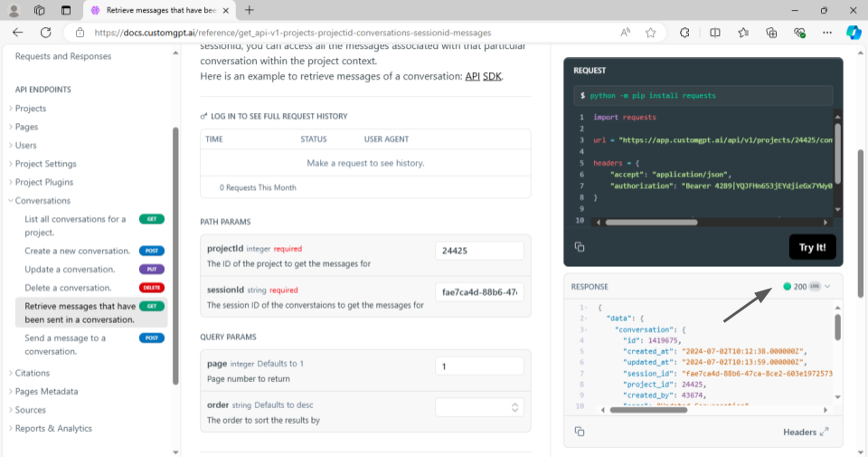Open the tab actions menu icon

click(x=66, y=10)
